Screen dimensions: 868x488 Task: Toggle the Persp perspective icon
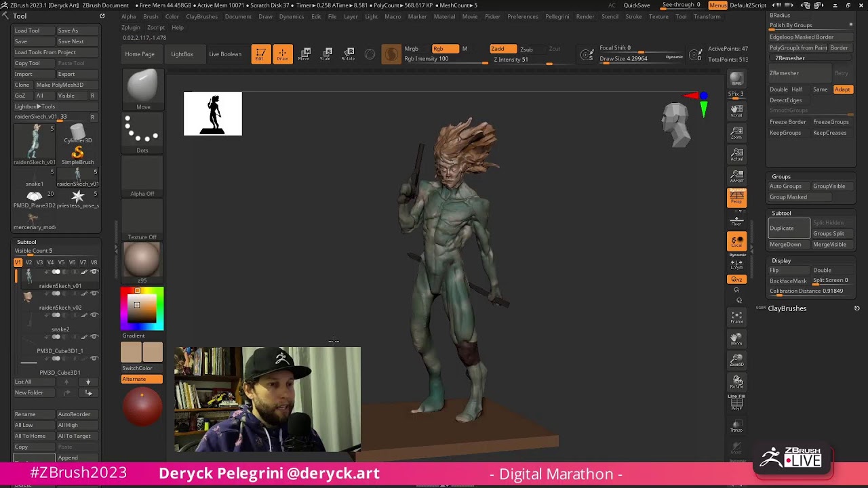pyautogui.click(x=736, y=198)
